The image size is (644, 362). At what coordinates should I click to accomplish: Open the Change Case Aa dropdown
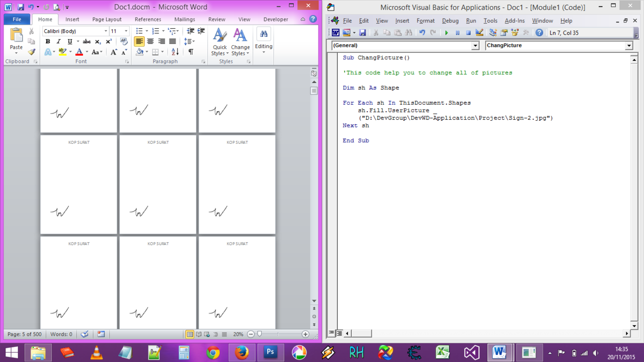click(x=97, y=52)
